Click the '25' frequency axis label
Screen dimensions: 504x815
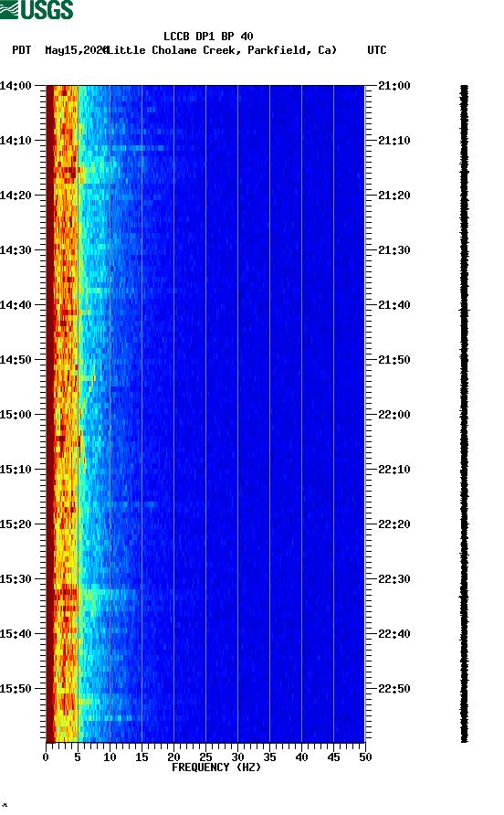coord(205,757)
